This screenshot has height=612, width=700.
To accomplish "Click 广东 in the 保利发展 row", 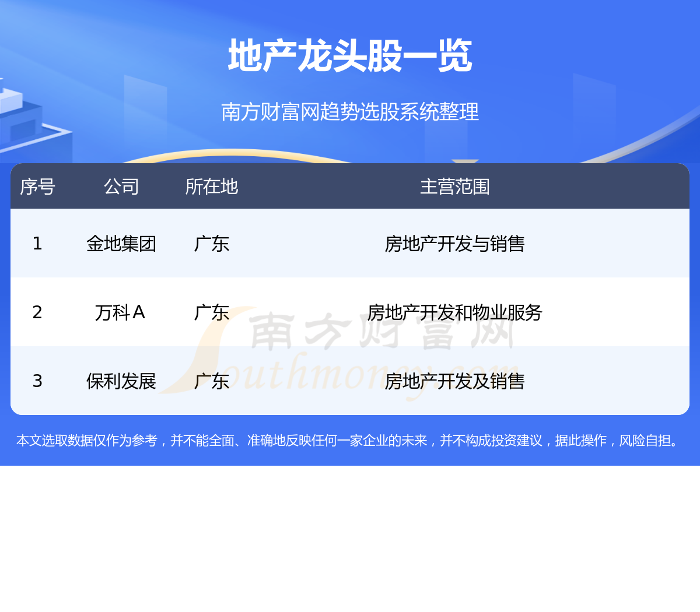I will click(212, 381).
